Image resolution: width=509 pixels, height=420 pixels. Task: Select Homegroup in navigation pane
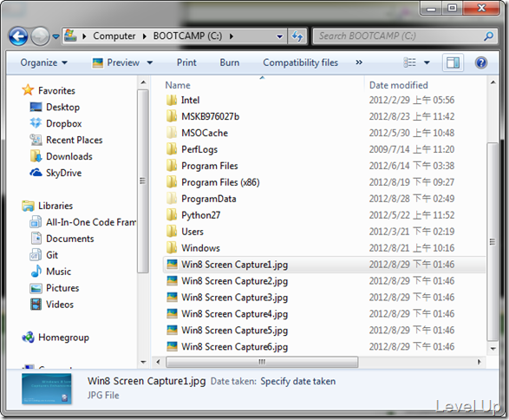click(55, 338)
